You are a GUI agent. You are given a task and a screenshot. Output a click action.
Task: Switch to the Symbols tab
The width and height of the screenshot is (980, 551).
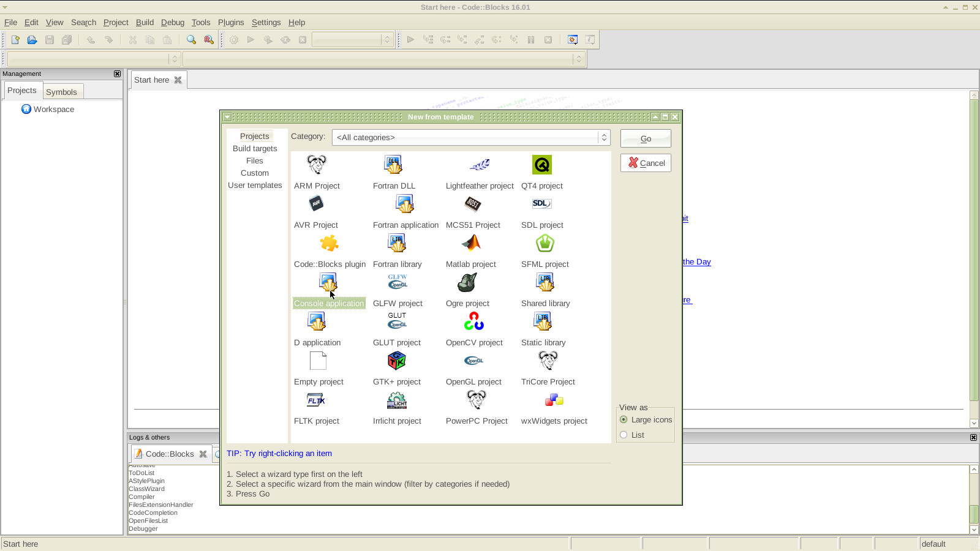[x=61, y=92]
